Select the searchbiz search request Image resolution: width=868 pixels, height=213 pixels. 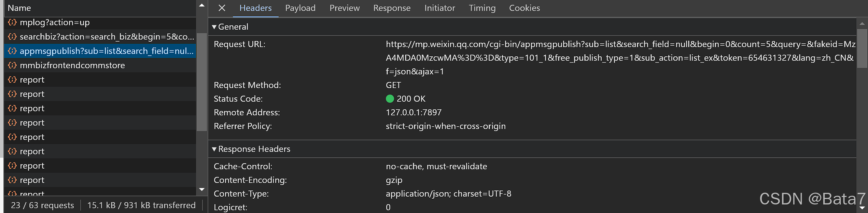click(102, 37)
